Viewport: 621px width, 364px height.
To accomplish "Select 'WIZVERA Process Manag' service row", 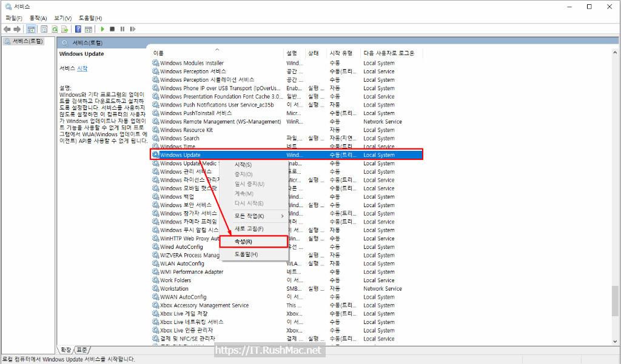I will [287, 255].
